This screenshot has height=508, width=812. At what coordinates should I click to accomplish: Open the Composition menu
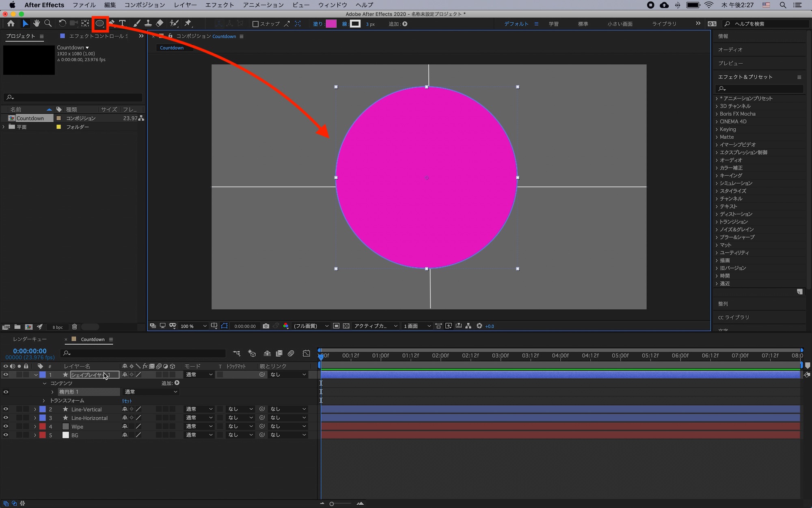145,5
